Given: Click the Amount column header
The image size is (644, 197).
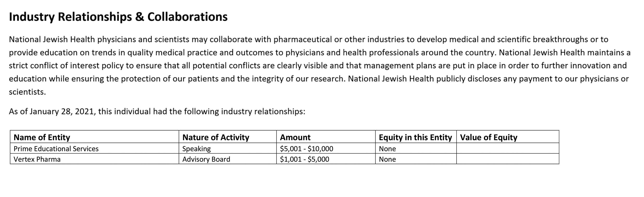Looking at the screenshot, I should pyautogui.click(x=295, y=137).
